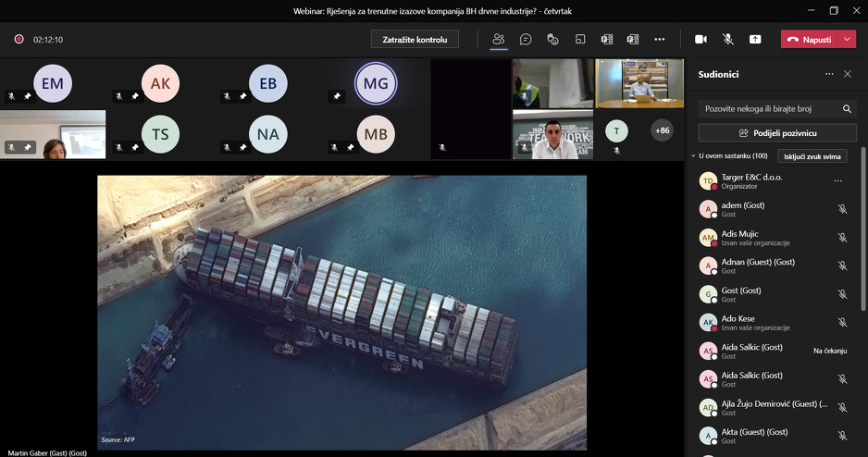The width and height of the screenshot is (868, 457).
Task: Click muted mic icon beside adem (Gost)
Action: click(842, 209)
